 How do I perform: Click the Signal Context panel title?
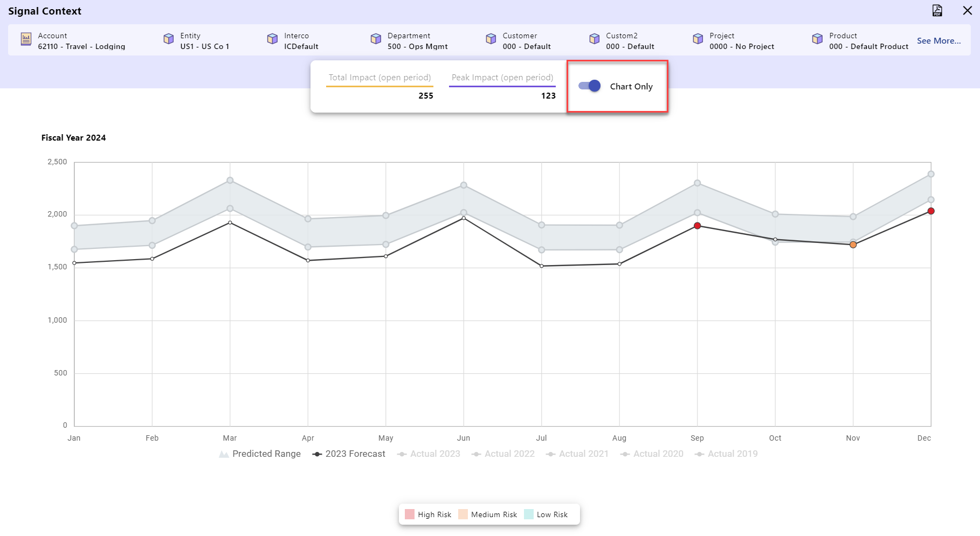click(45, 11)
